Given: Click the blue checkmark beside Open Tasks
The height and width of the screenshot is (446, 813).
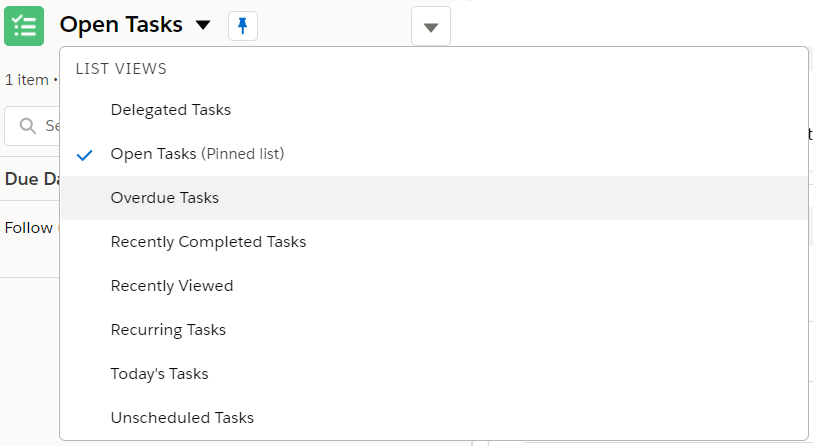Looking at the screenshot, I should click(x=84, y=155).
